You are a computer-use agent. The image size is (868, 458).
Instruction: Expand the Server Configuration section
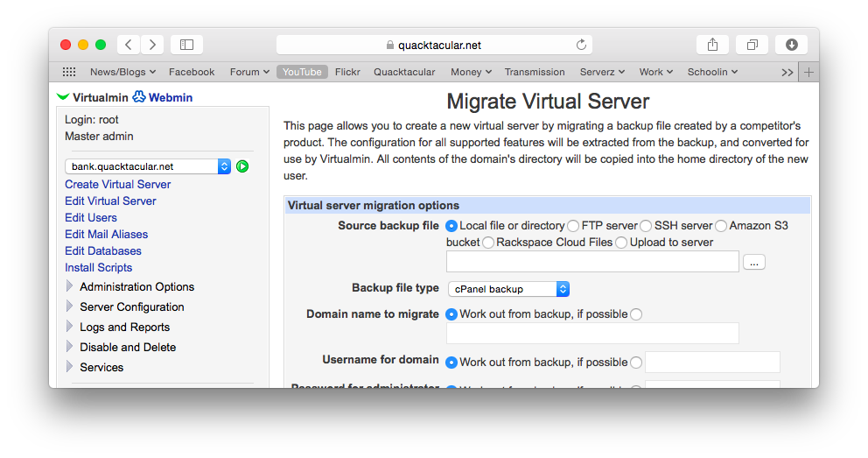point(70,307)
